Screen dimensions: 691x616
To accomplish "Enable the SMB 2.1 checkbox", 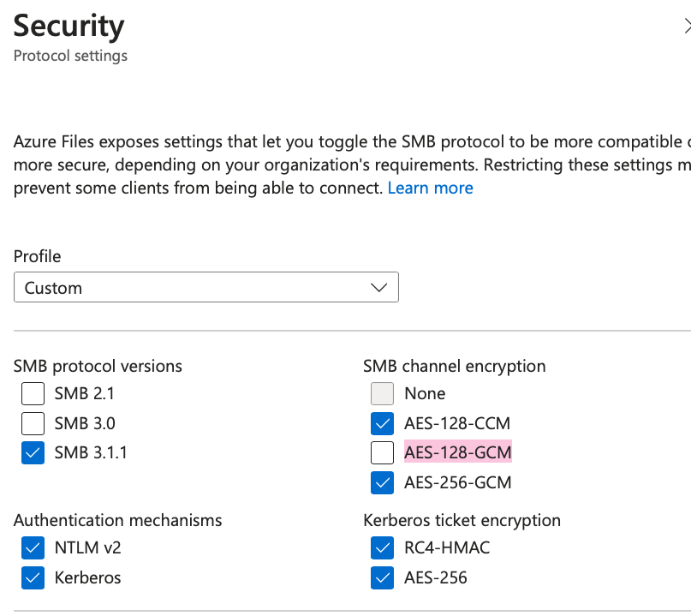I will [33, 393].
